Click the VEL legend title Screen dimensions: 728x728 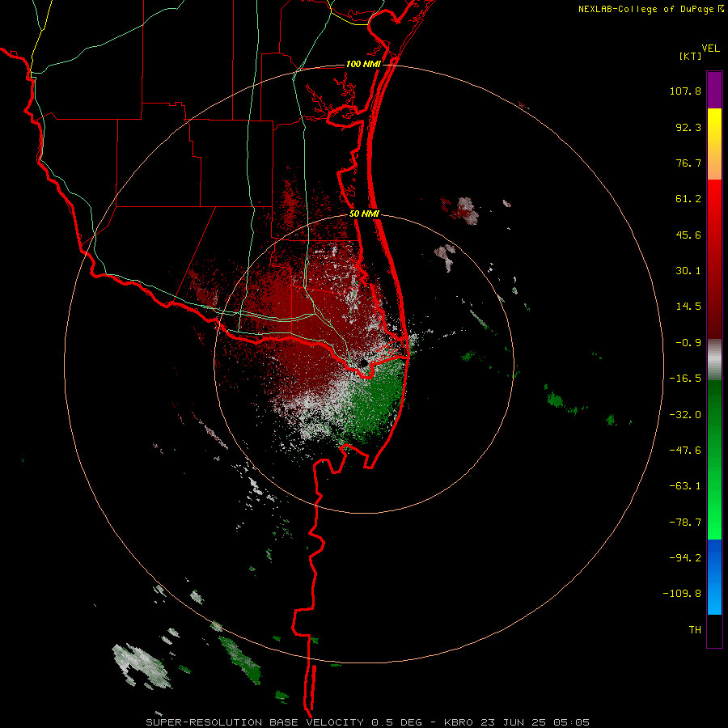(x=710, y=49)
